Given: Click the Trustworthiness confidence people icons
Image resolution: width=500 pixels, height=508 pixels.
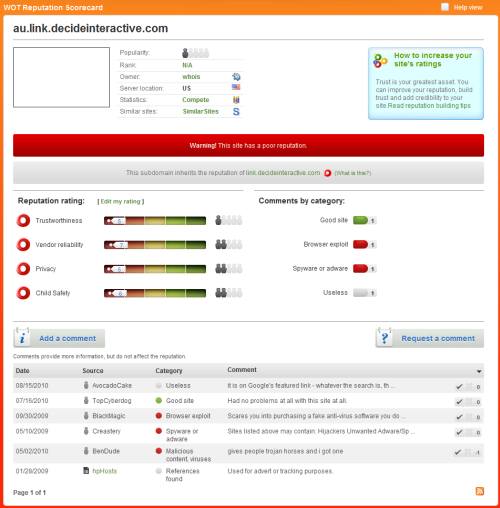Looking at the screenshot, I should (x=228, y=220).
